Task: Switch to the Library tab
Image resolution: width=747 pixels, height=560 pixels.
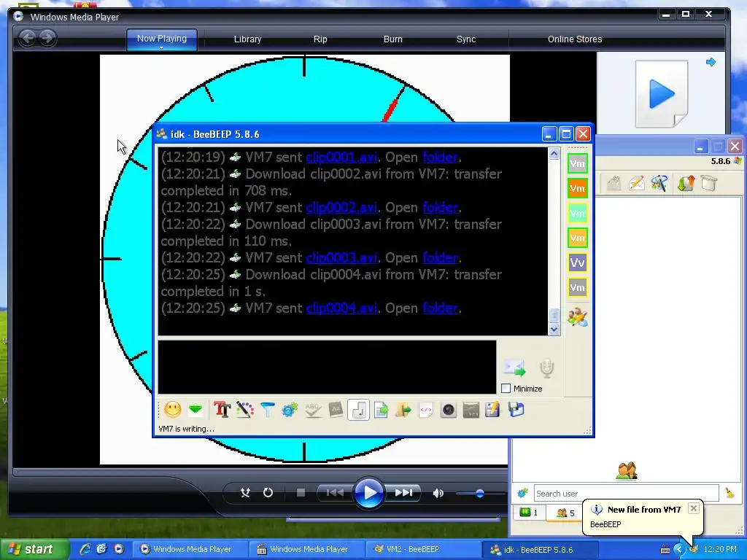Action: click(247, 39)
